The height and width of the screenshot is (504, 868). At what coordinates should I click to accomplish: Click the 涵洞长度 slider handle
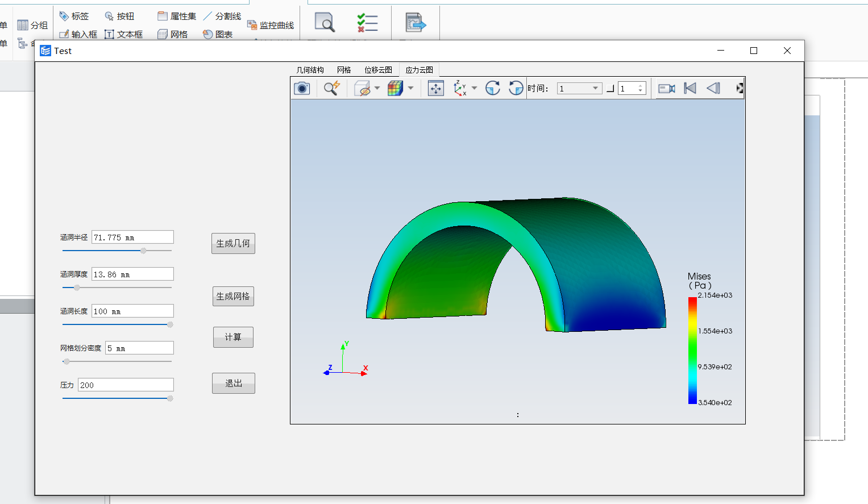pyautogui.click(x=170, y=324)
